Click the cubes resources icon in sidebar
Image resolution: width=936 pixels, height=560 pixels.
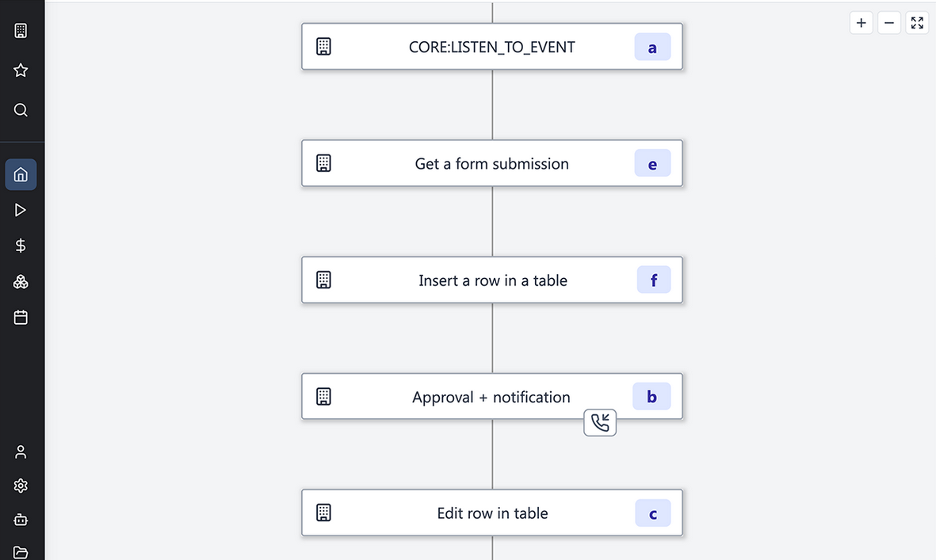[21, 282]
